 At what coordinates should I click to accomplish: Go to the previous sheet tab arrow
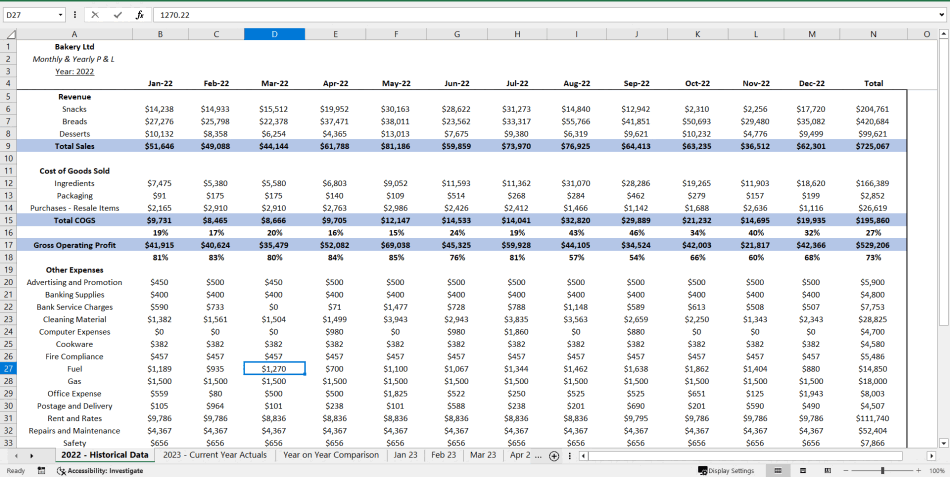click(16, 456)
